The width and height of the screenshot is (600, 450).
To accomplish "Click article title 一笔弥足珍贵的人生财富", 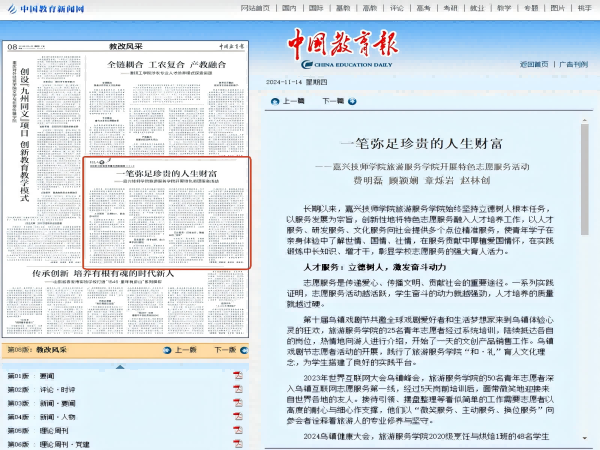I will point(421,144).
